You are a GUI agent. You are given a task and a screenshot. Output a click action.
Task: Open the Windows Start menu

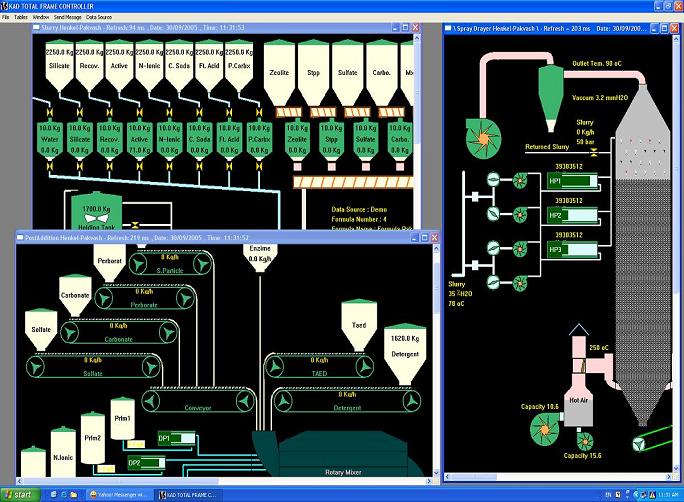[x=21, y=495]
